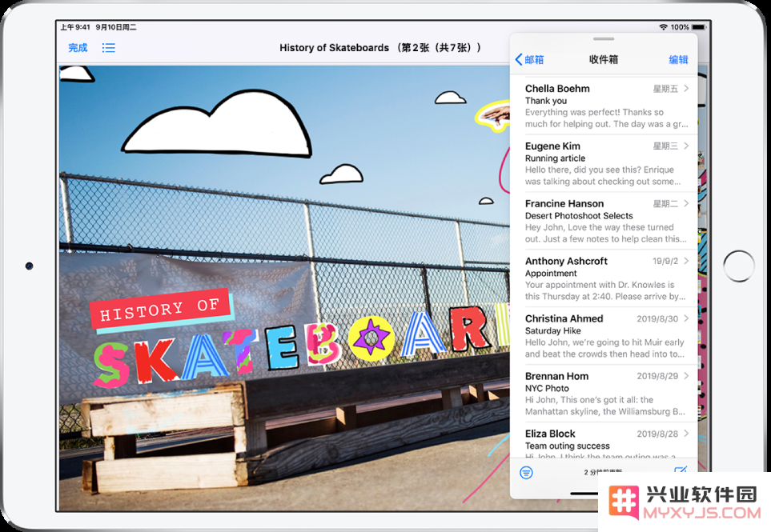Image resolution: width=771 pixels, height=532 pixels.
Task: Tap the History of Skateboards title
Action: 380,48
